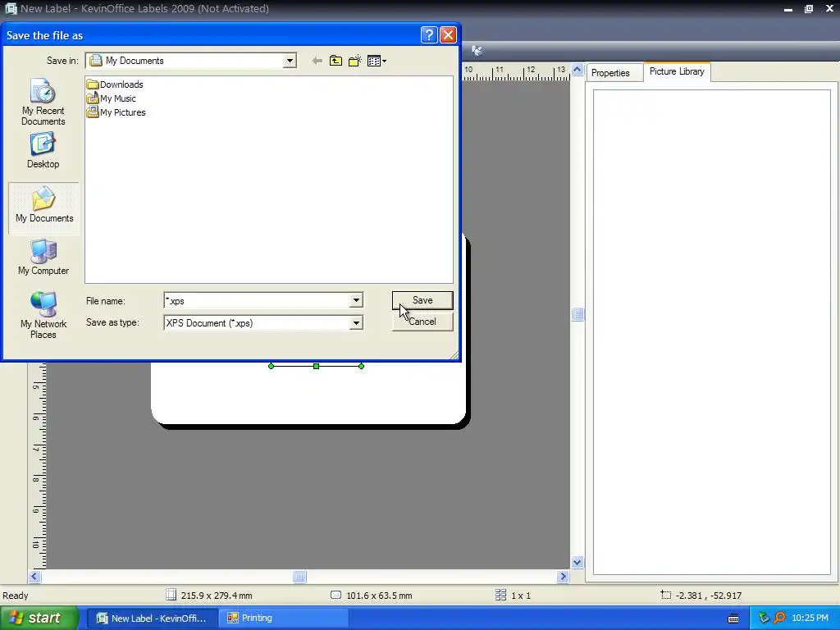Click the horizontal scrollbar thumb
This screenshot has width=840, height=630.
pyautogui.click(x=299, y=577)
